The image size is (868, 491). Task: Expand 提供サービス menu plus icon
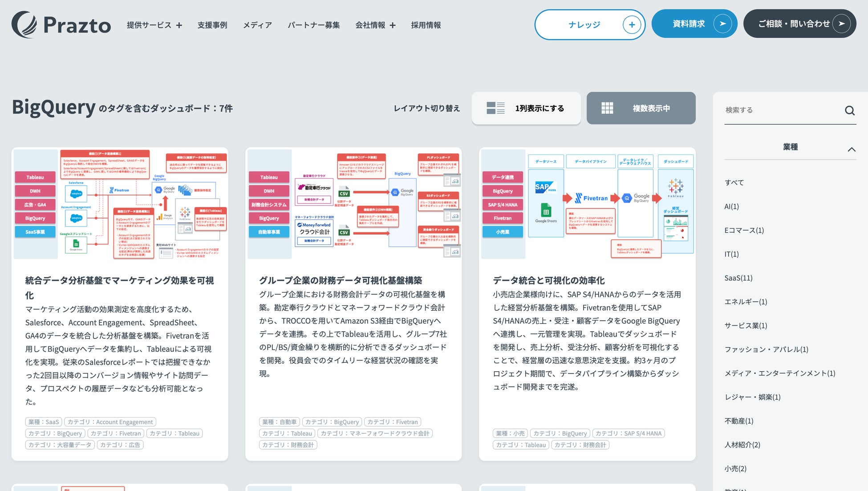pyautogui.click(x=179, y=25)
